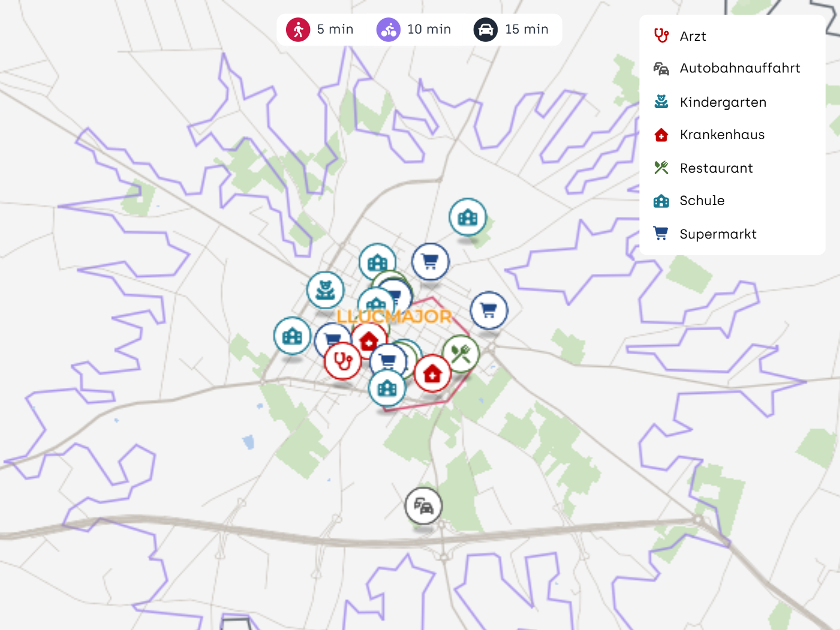
Task: Open the restaurant fork and knife marker
Action: (x=460, y=354)
